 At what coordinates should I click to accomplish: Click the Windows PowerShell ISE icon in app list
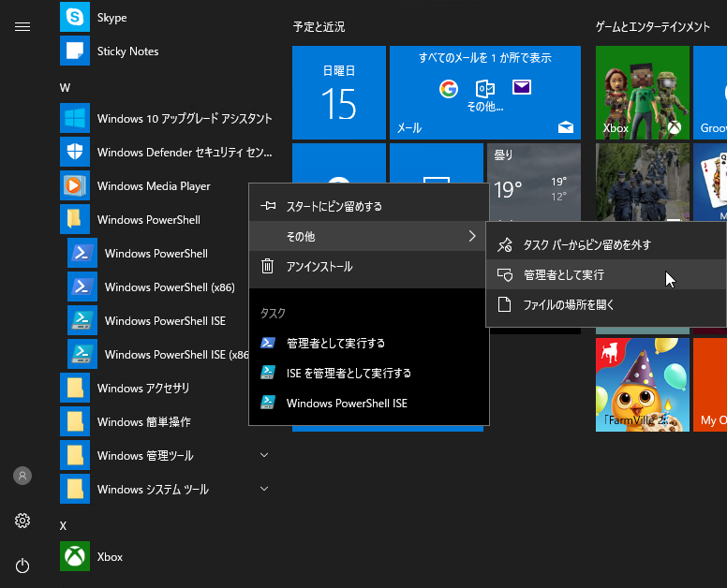point(82,320)
